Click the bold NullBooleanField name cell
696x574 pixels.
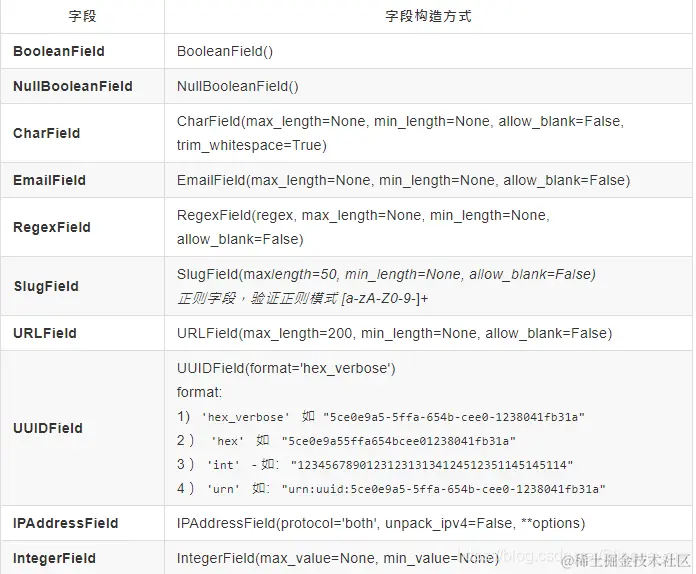[73, 86]
